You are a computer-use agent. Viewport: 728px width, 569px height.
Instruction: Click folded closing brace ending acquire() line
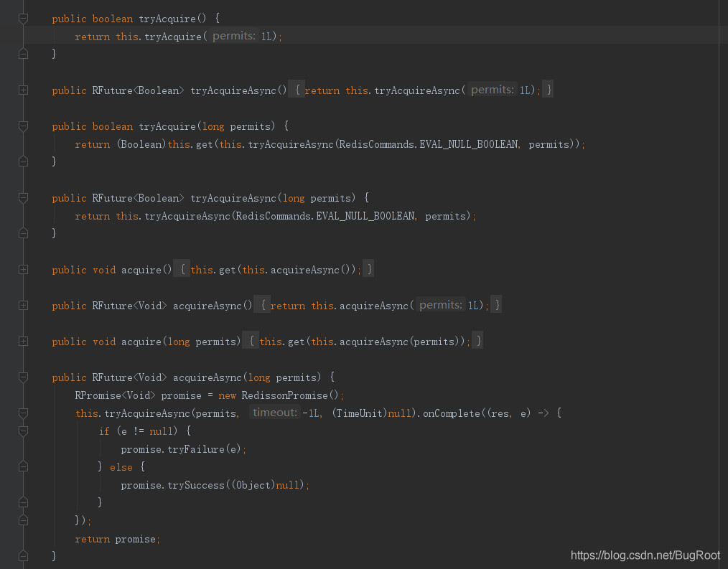[368, 269]
